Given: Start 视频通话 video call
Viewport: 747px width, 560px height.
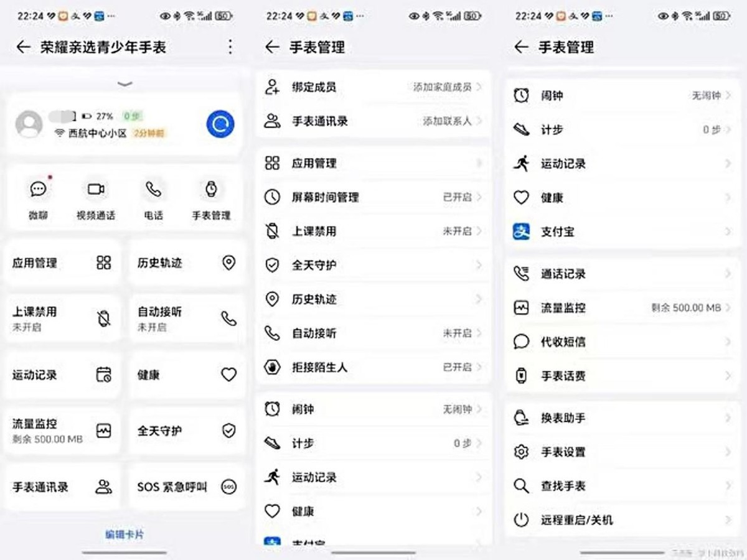Looking at the screenshot, I should point(96,189).
